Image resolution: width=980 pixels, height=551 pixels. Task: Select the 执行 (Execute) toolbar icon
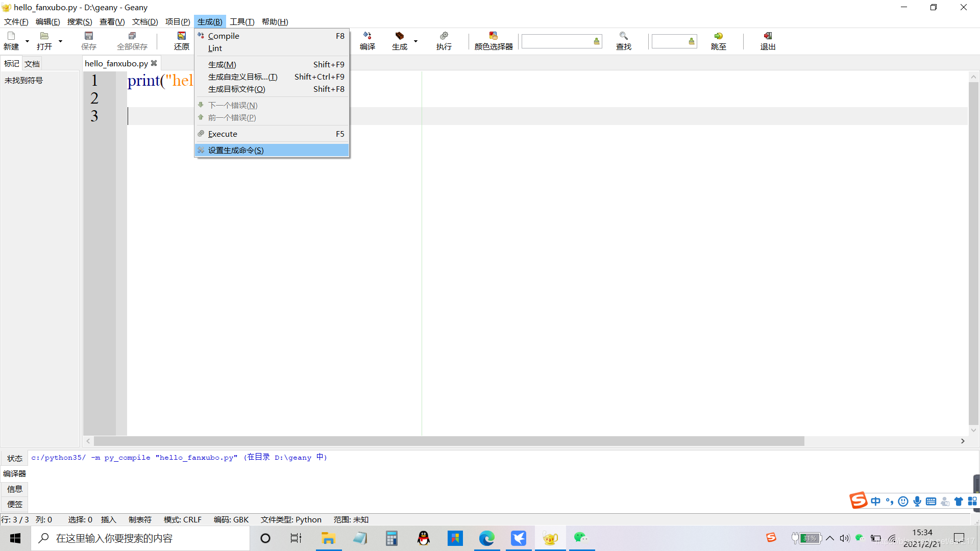(x=443, y=40)
